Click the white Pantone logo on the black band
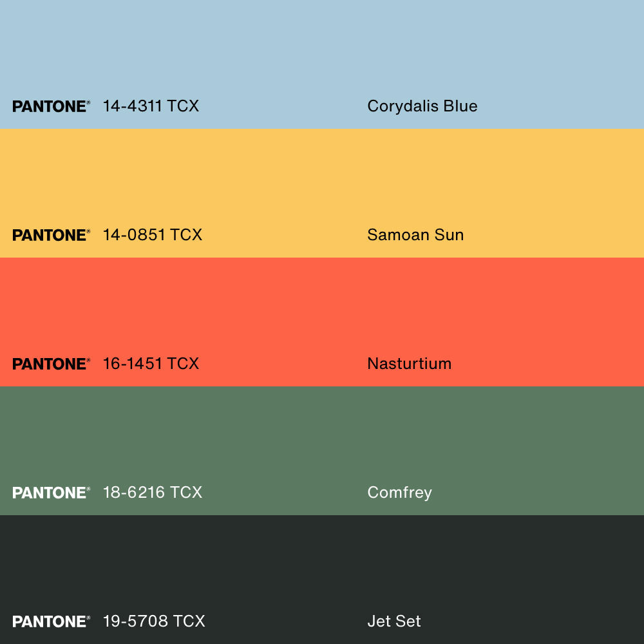The width and height of the screenshot is (644, 644). click(51, 621)
